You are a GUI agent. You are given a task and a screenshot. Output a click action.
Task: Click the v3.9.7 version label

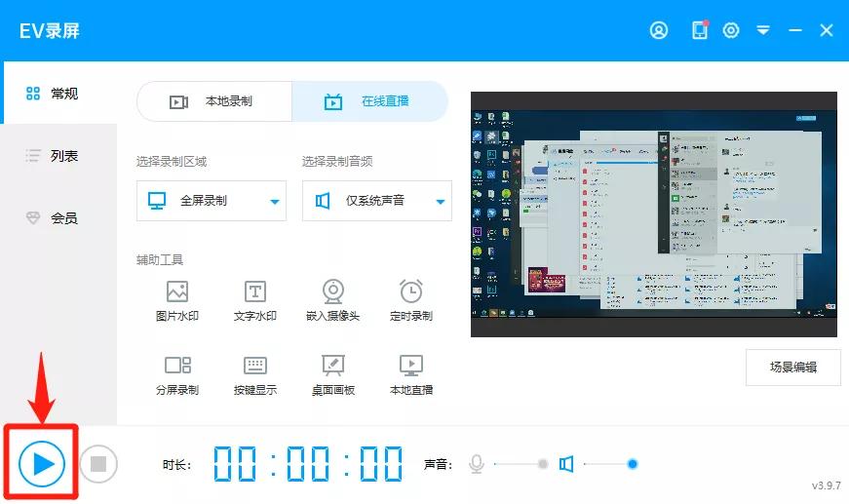[827, 485]
